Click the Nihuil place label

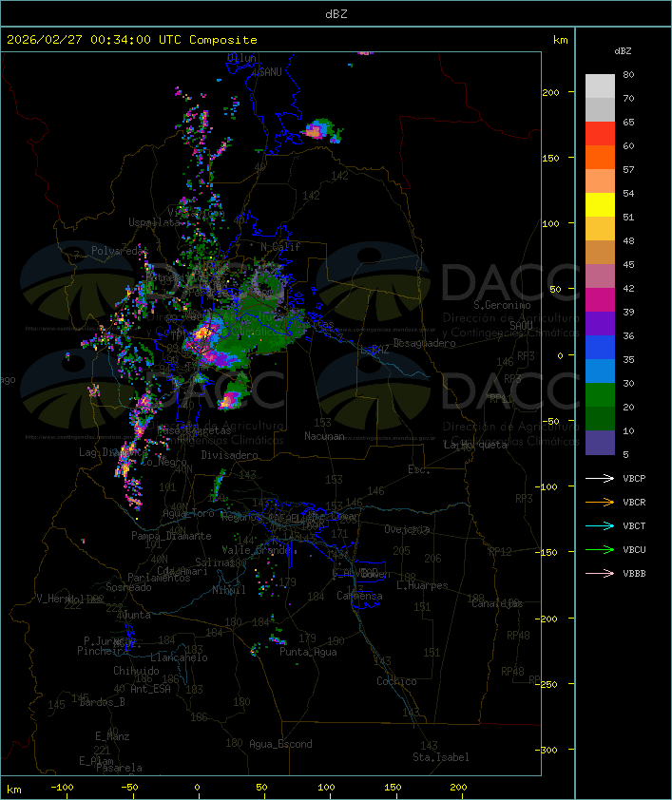click(x=229, y=590)
